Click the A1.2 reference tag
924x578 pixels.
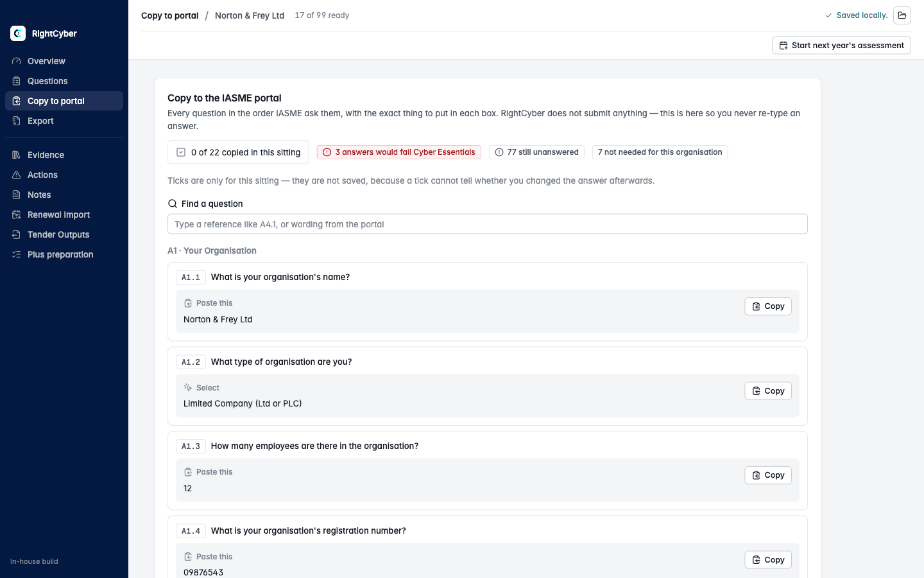click(x=191, y=362)
